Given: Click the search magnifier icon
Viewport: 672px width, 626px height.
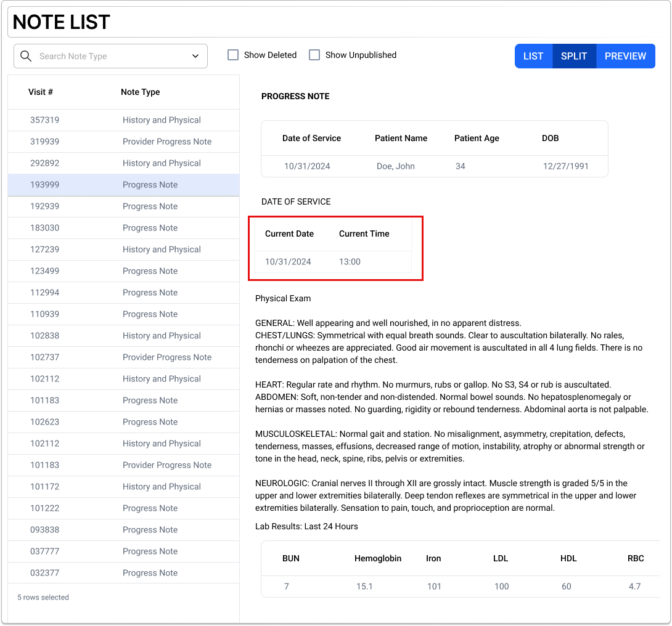Looking at the screenshot, I should click(x=26, y=56).
